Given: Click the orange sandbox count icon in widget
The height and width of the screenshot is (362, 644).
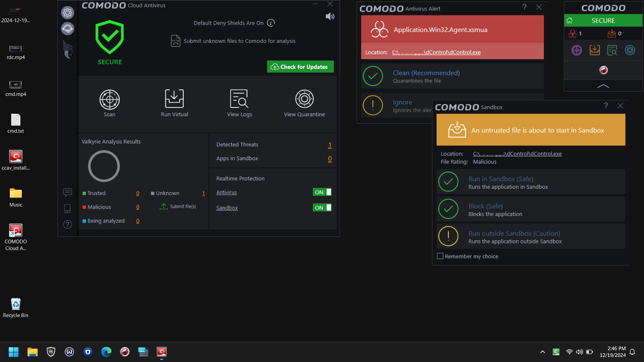Looking at the screenshot, I should coord(611,34).
